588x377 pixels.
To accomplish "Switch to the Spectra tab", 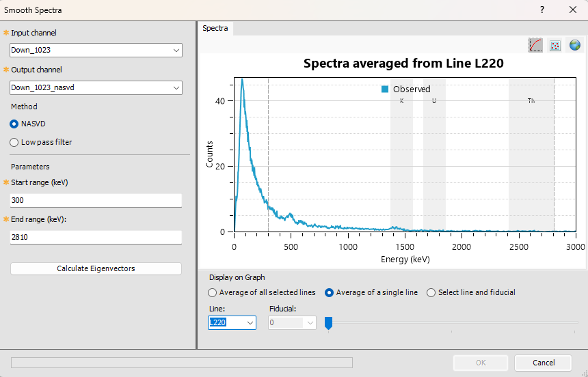I will (x=215, y=29).
